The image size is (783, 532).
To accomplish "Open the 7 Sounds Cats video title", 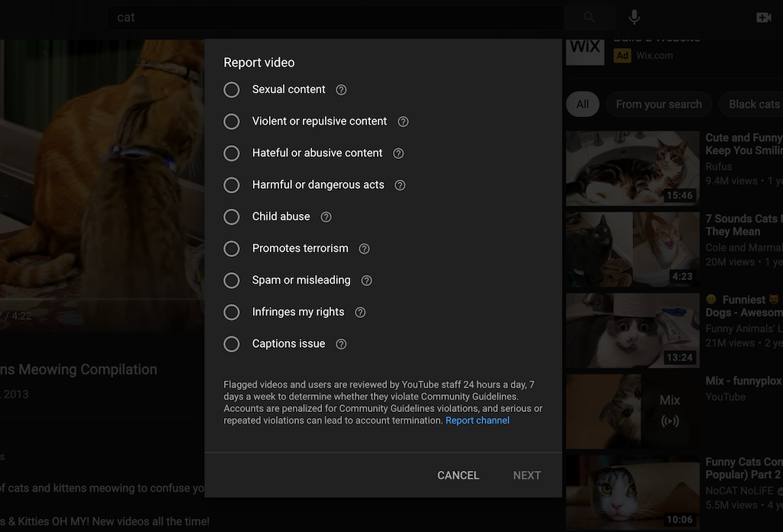I will click(744, 225).
